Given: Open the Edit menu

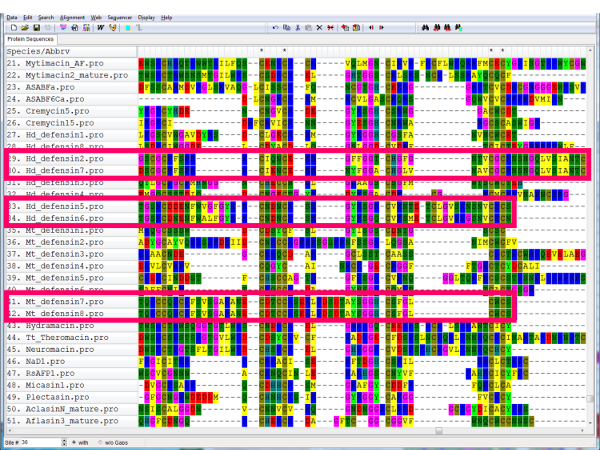Looking at the screenshot, I should [28, 17].
